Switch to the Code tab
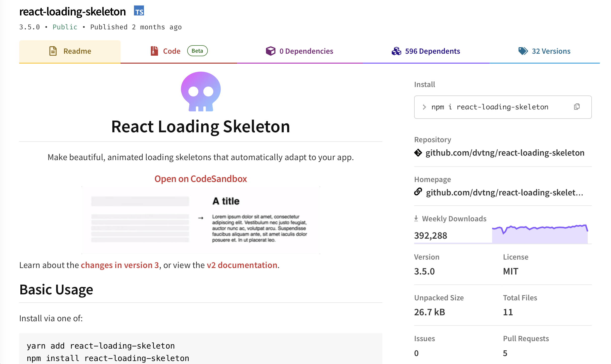Viewport: 611px width, 364px height. pos(179,51)
